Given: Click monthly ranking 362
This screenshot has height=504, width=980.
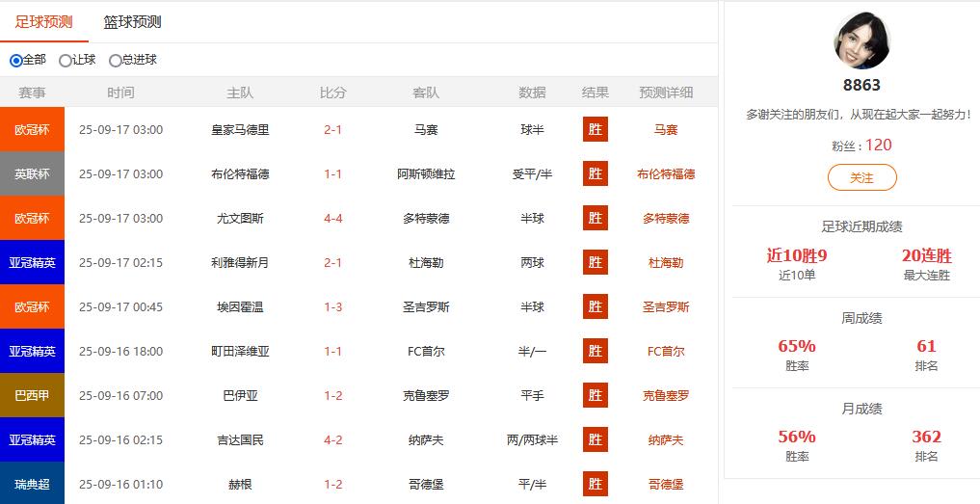Looking at the screenshot, I should tap(926, 438).
